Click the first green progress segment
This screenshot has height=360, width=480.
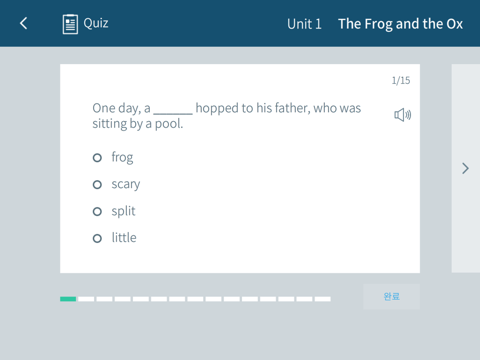coord(68,299)
